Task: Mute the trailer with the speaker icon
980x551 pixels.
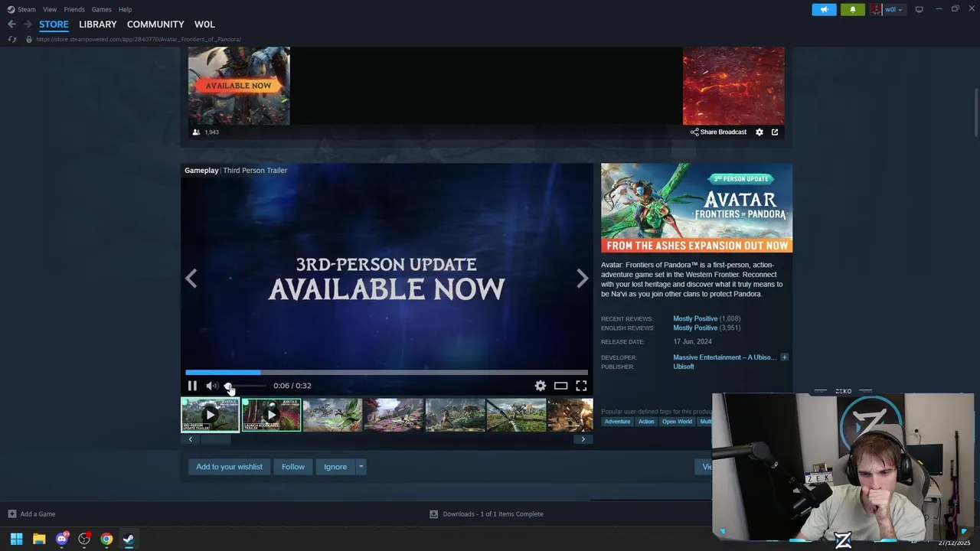Action: (211, 386)
